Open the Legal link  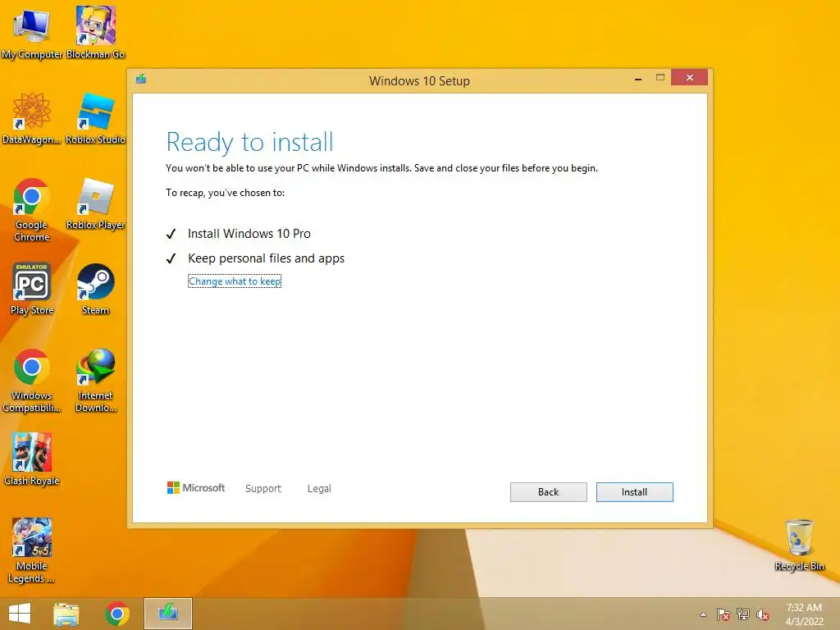click(319, 489)
